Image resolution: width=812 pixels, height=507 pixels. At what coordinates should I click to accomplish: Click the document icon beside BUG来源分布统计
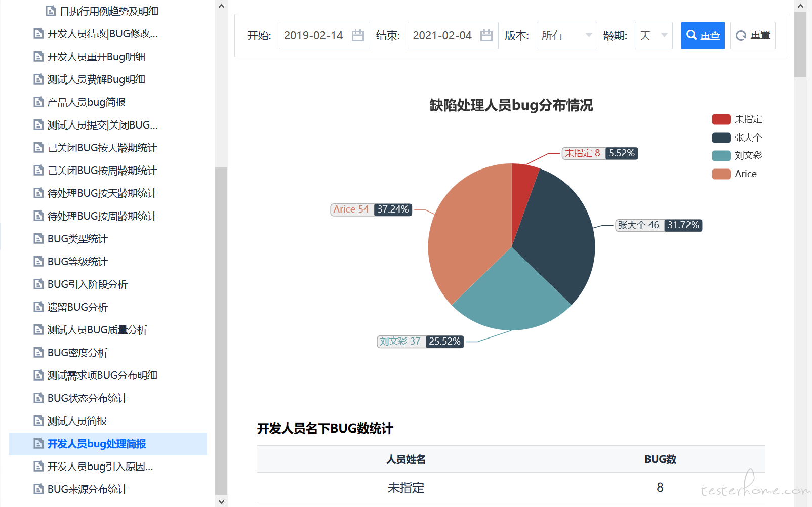pyautogui.click(x=38, y=489)
